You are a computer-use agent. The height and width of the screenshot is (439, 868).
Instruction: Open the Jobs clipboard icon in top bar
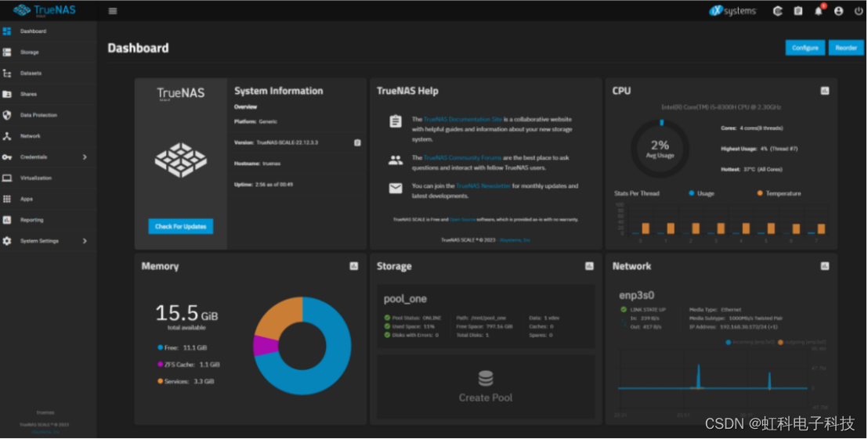pyautogui.click(x=797, y=11)
